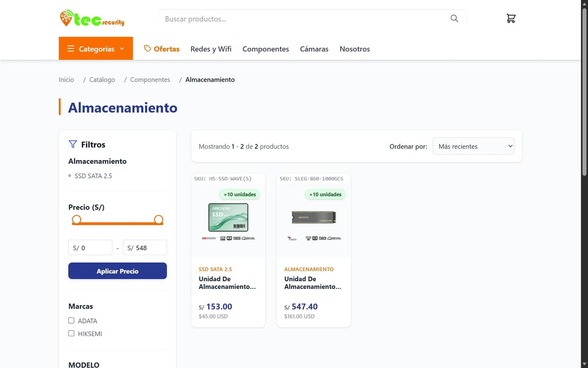588x368 pixels.
Task: Expand the Categorías menu chevron
Action: pos(122,48)
